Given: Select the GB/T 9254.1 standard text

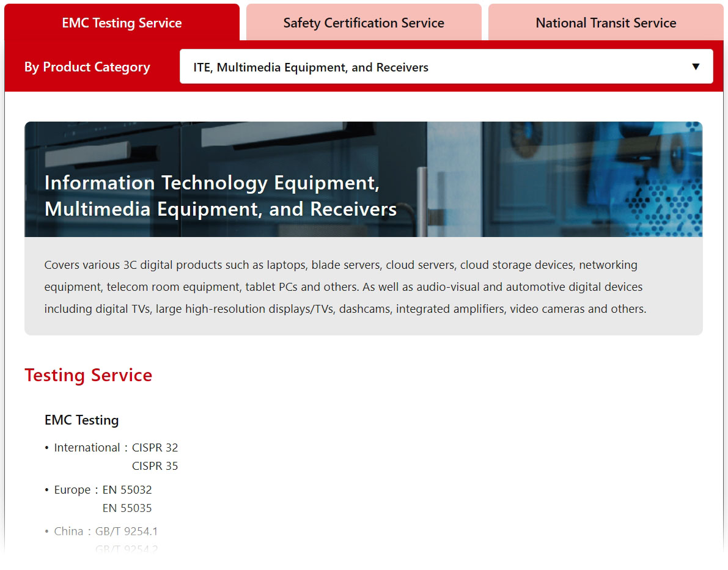Looking at the screenshot, I should point(127,531).
